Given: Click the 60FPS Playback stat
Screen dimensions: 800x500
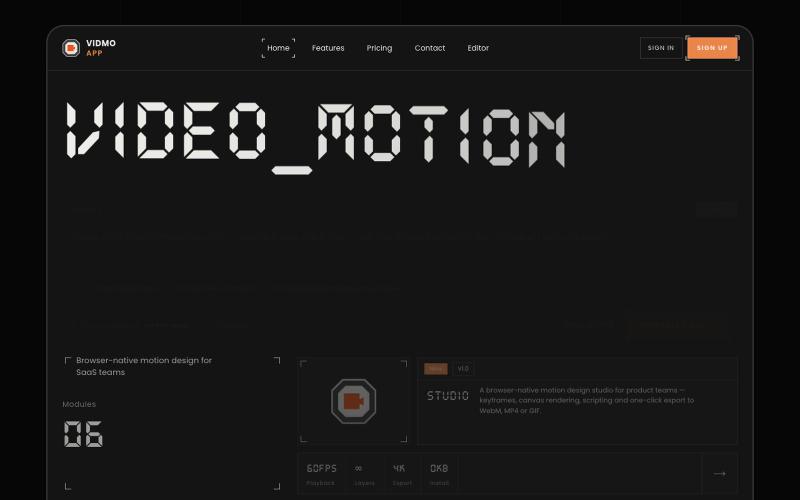Looking at the screenshot, I should (321, 474).
